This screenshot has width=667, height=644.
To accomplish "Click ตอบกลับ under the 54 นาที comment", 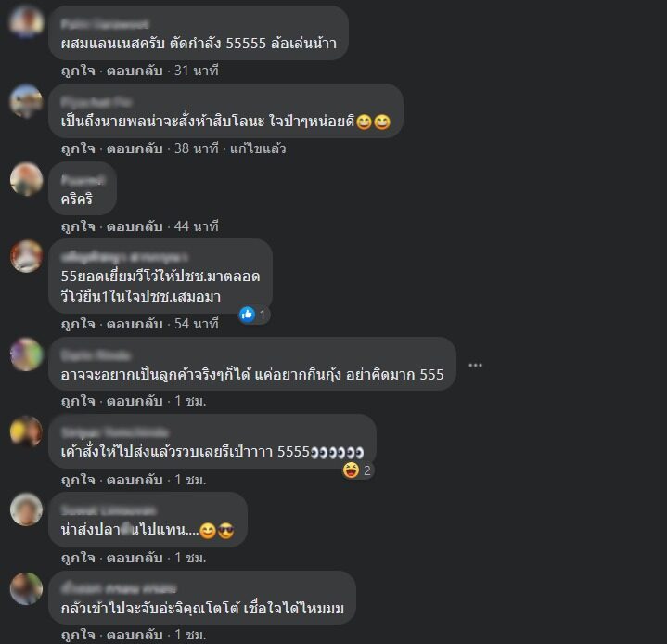I will [135, 324].
